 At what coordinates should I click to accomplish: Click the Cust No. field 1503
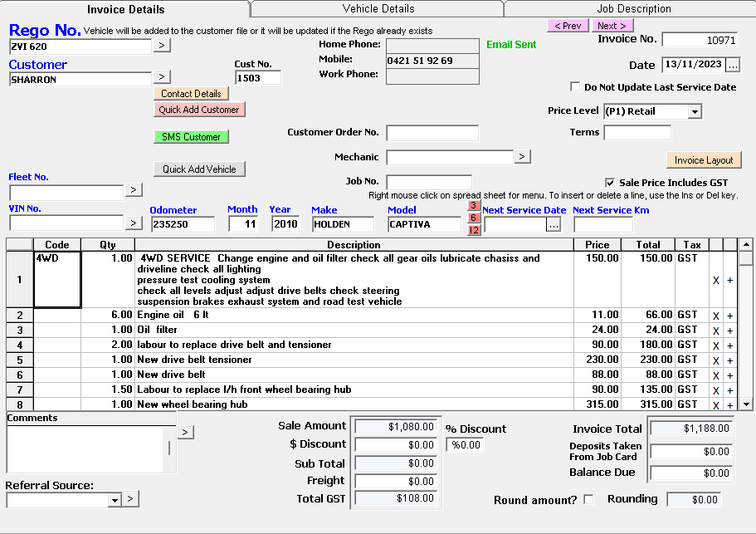pos(258,78)
